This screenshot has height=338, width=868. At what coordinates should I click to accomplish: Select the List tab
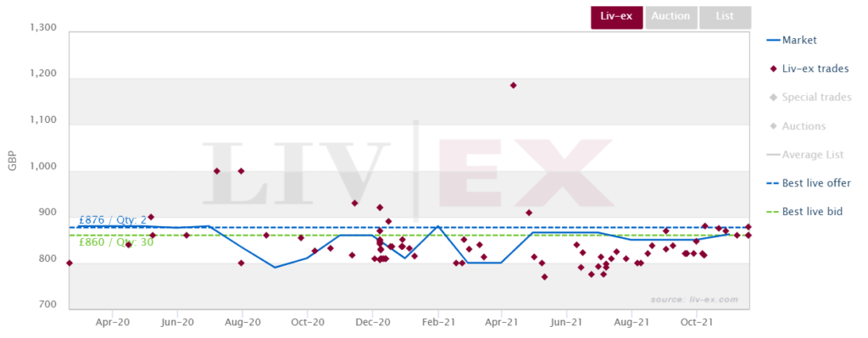(x=725, y=17)
